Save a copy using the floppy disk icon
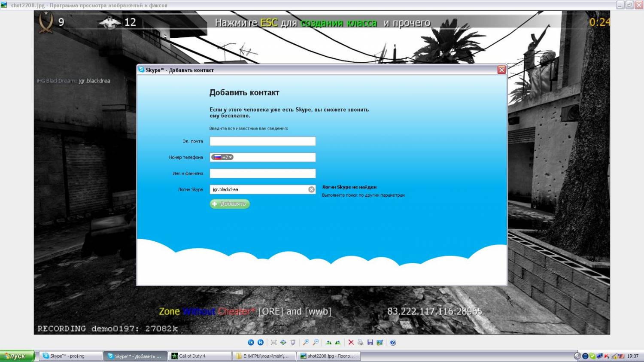Image resolution: width=644 pixels, height=362 pixels. (x=370, y=342)
